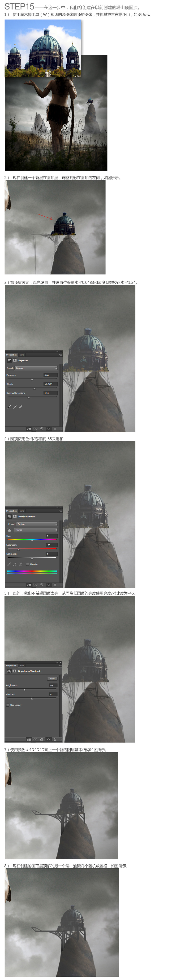Collapse the Brightness/Contrast panel with the double arrows
189x980 pixels.
coord(57,662)
